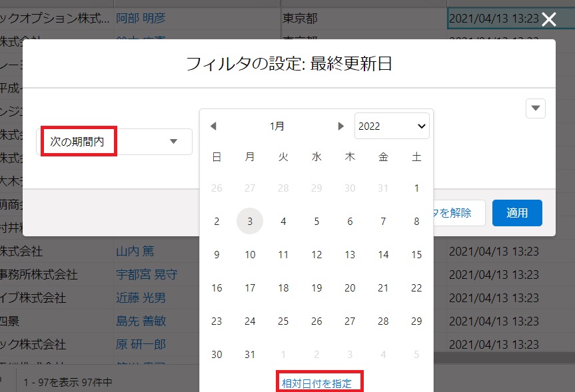This screenshot has width=575, height=392.
Task: Select December 26 greyed date in calendar
Action: [x=217, y=188]
